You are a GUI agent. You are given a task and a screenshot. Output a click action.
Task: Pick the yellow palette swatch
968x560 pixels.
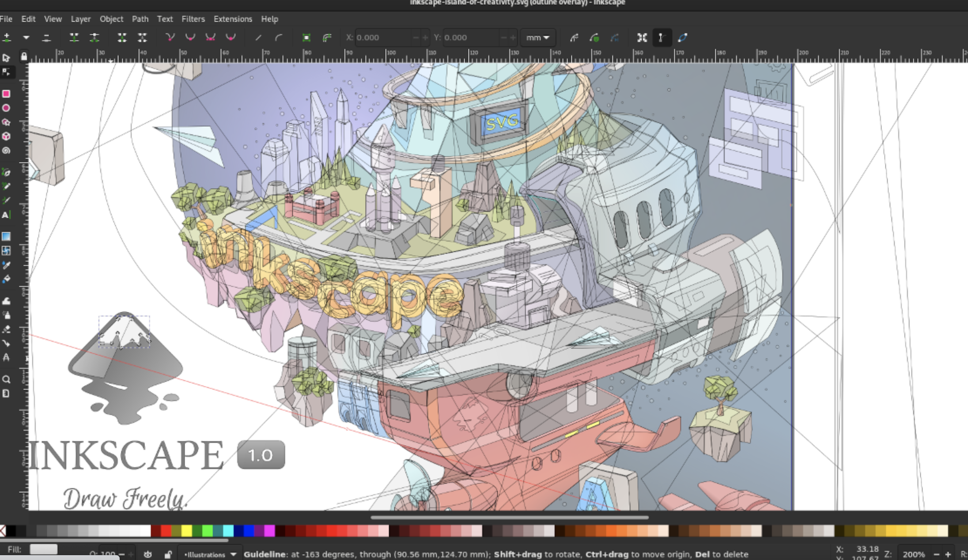click(x=186, y=530)
